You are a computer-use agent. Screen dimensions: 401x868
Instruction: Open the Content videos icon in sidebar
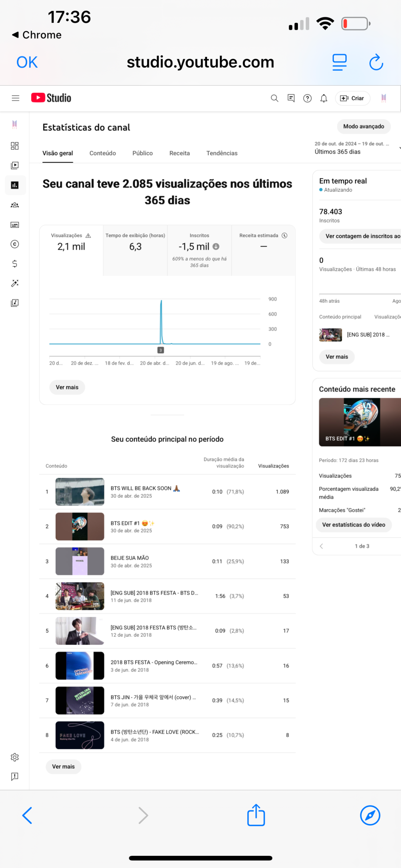pyautogui.click(x=15, y=165)
